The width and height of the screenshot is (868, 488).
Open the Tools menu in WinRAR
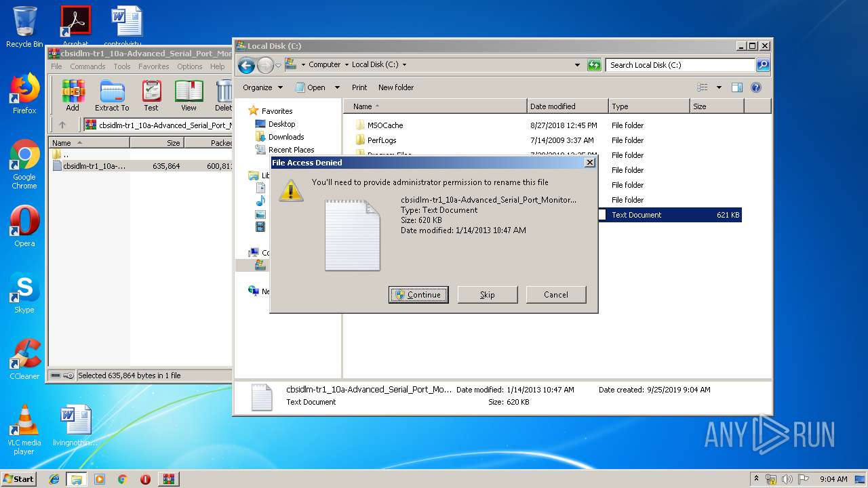122,66
